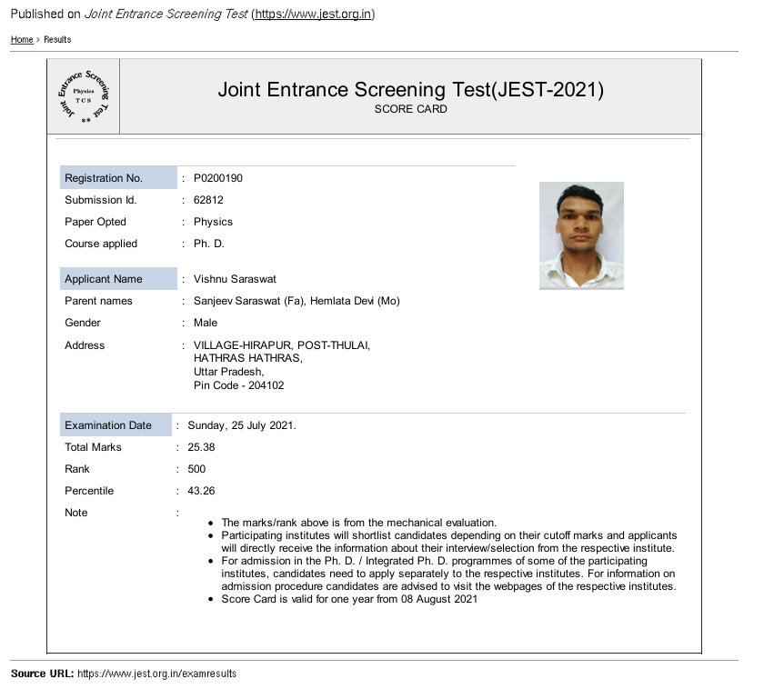This screenshot has width=784, height=689.
Task: Select the Examination Date label
Action: click(x=108, y=425)
